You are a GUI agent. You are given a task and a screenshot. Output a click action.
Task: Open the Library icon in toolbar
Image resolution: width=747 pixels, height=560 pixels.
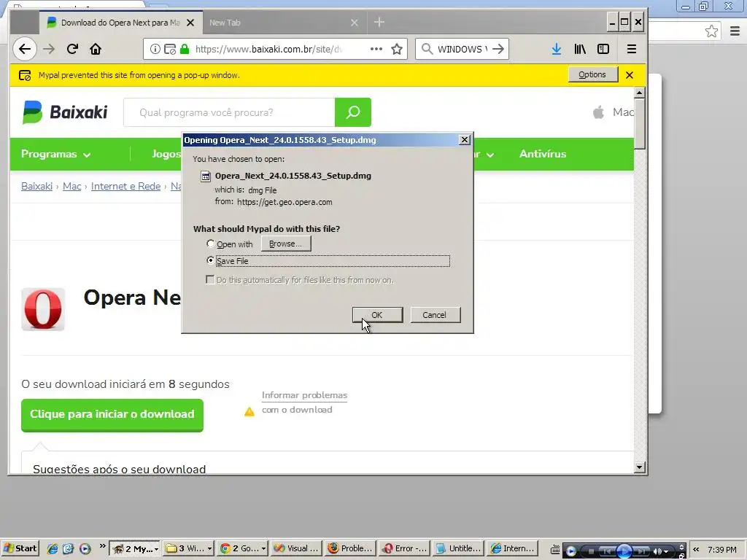coord(580,49)
